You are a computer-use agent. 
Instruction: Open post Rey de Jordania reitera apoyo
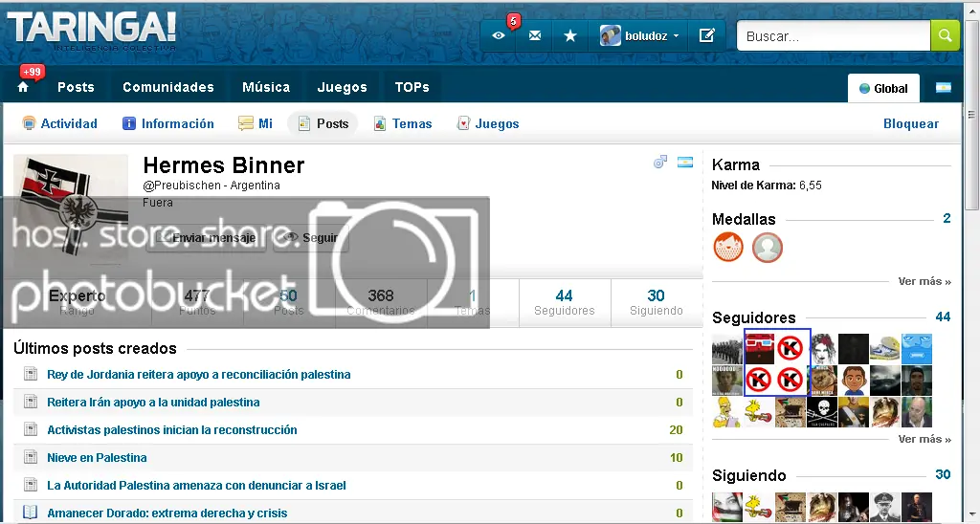(199, 375)
